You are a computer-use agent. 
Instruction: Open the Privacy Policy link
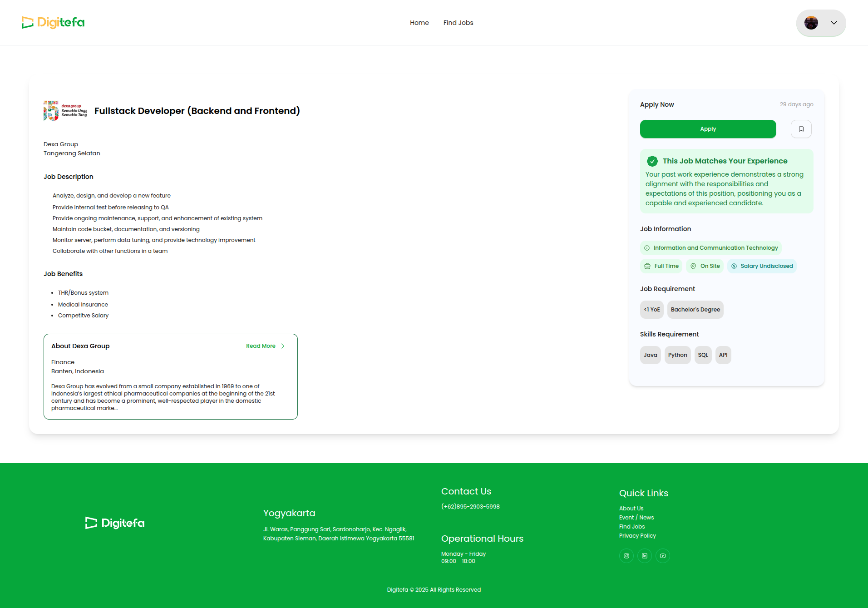637,536
